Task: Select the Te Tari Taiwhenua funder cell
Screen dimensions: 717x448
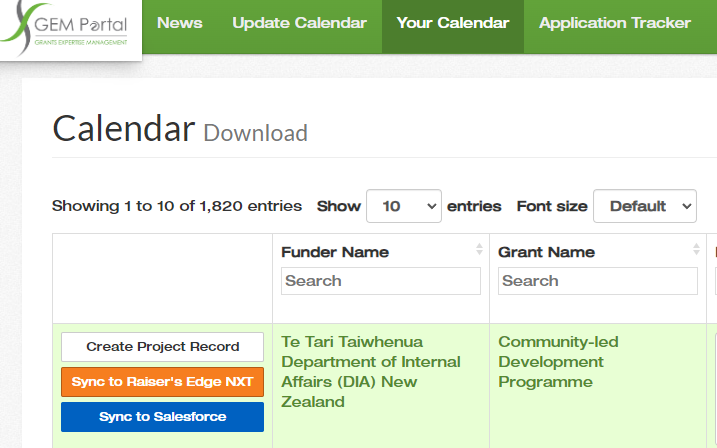Action: tap(371, 372)
